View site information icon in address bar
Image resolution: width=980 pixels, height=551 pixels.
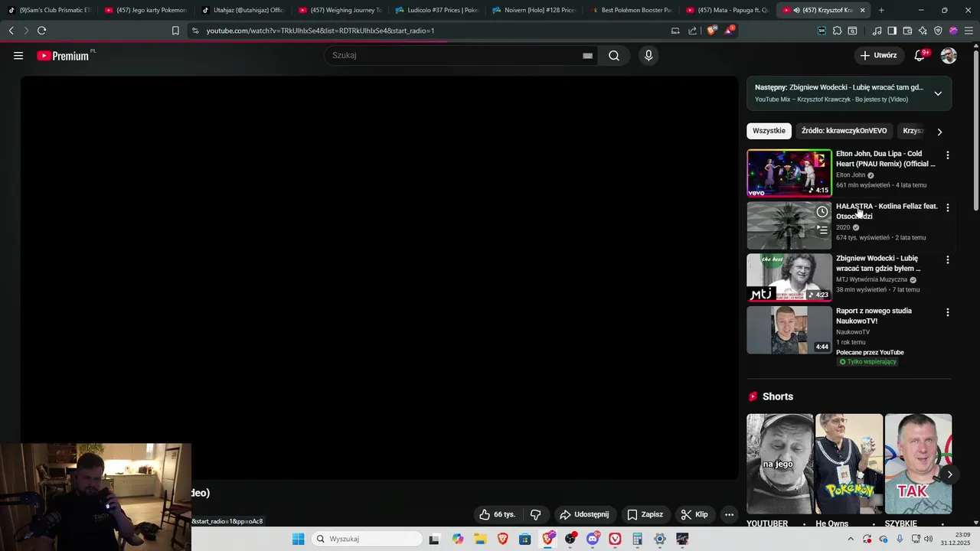[x=195, y=31]
